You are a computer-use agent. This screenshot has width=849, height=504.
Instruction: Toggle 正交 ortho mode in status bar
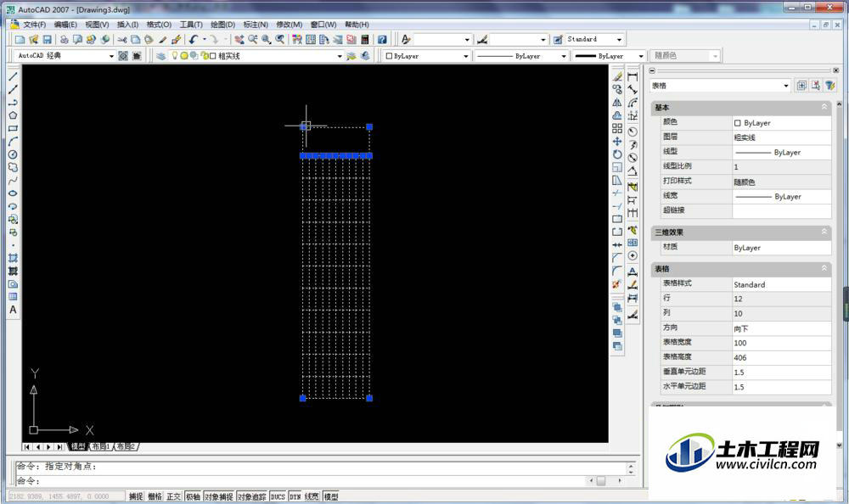coord(174,496)
